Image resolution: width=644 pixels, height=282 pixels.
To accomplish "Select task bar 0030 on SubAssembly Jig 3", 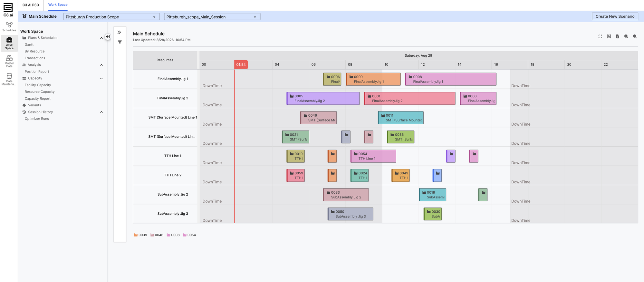I will (x=433, y=214).
